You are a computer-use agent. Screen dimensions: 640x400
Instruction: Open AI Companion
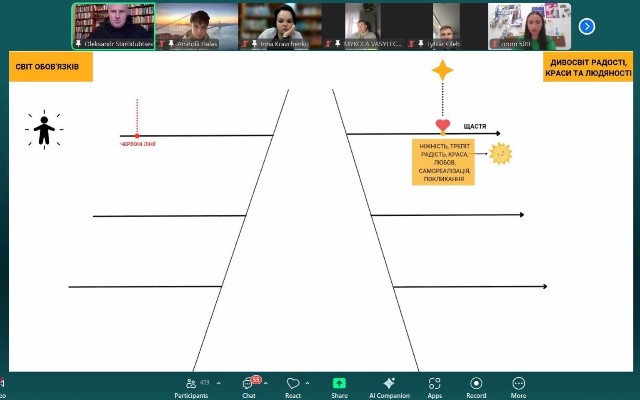tap(389, 385)
